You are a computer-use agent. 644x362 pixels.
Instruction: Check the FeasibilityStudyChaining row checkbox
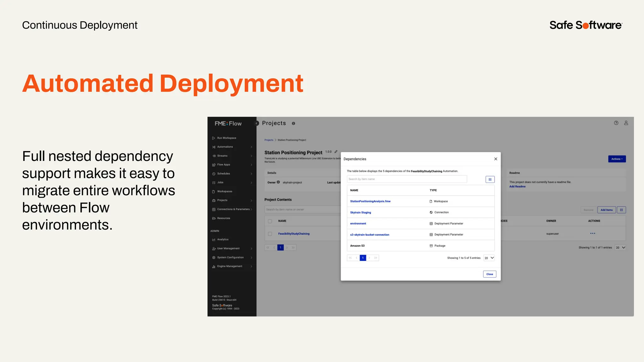270,234
